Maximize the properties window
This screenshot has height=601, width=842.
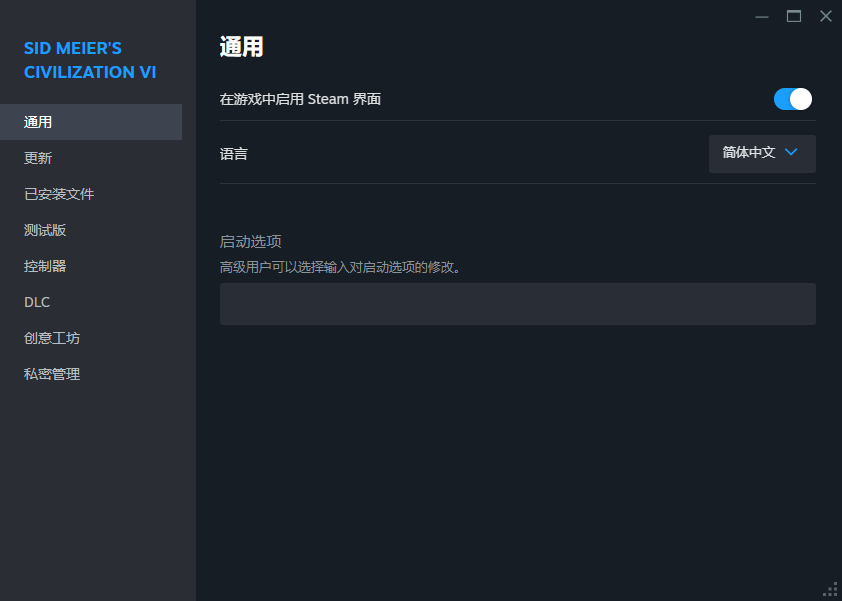click(794, 17)
